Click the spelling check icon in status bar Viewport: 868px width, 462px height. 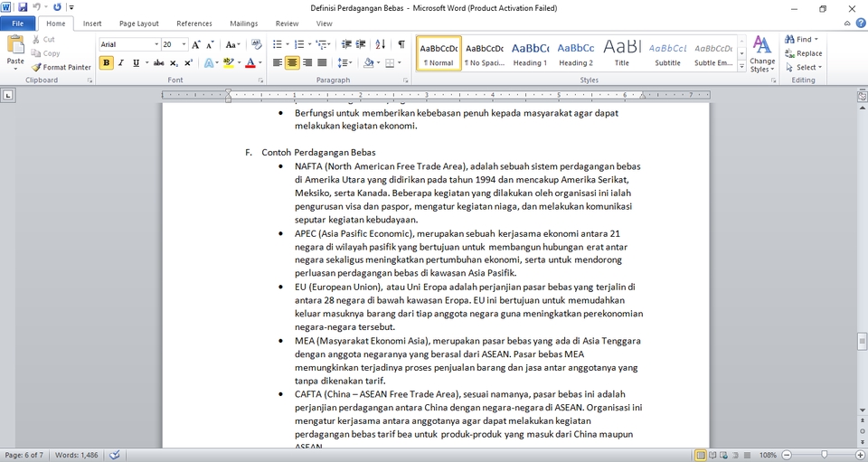click(x=115, y=455)
